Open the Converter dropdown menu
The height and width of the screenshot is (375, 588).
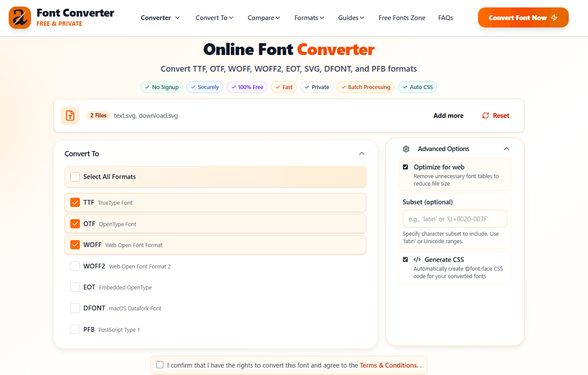160,18
